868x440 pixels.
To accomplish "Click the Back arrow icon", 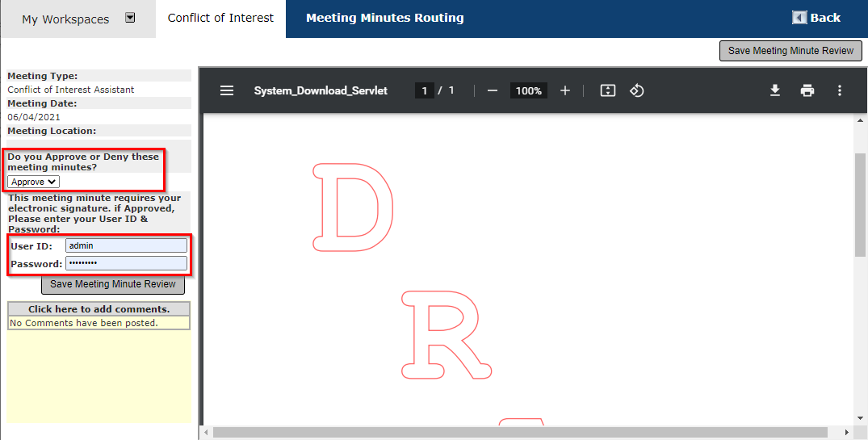I will 799,18.
